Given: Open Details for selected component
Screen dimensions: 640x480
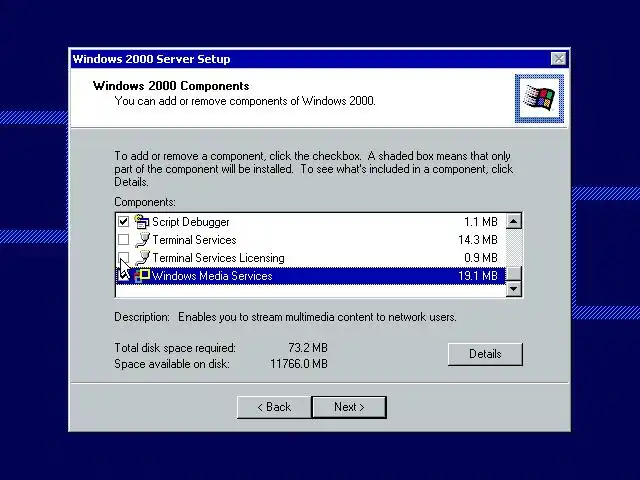Looking at the screenshot, I should [485, 354].
